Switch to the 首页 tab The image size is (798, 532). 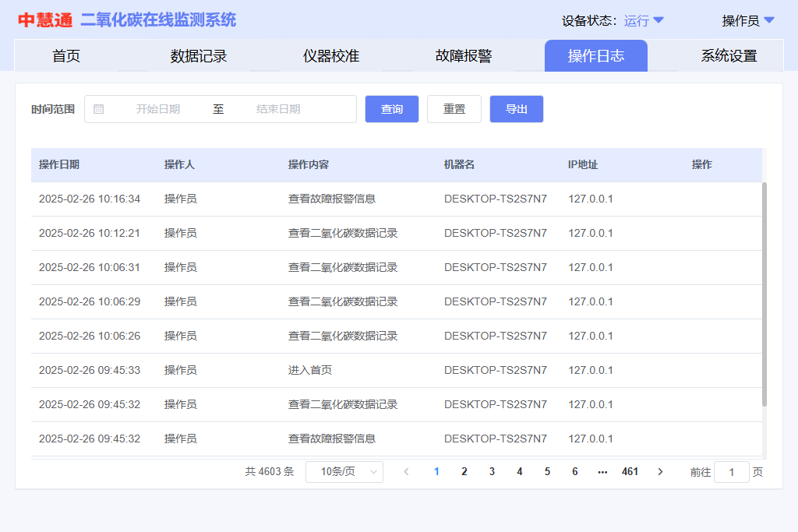tap(66, 56)
